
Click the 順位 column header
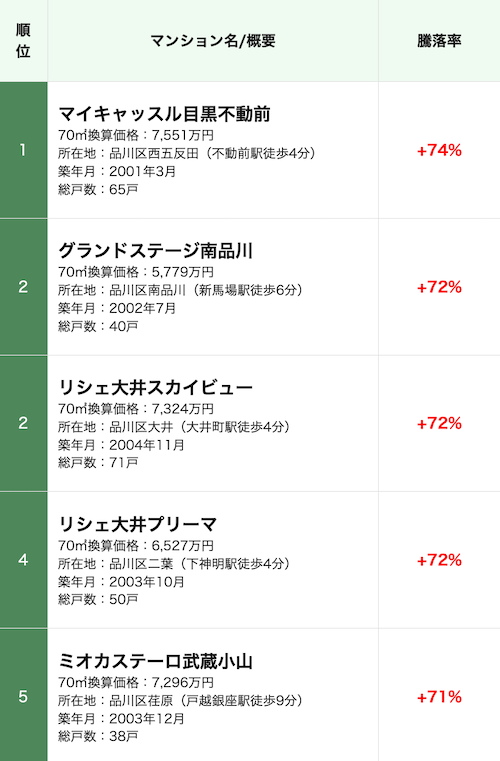pos(23,41)
